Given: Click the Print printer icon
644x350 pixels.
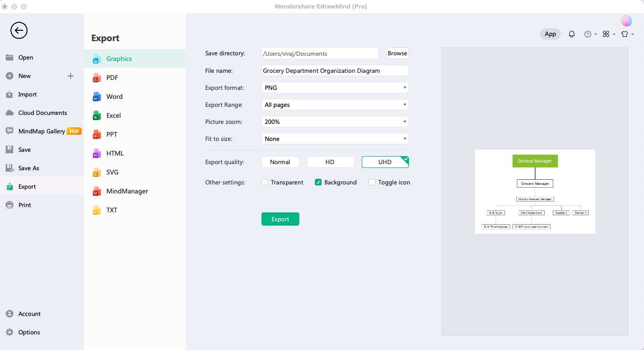Looking at the screenshot, I should coord(9,205).
